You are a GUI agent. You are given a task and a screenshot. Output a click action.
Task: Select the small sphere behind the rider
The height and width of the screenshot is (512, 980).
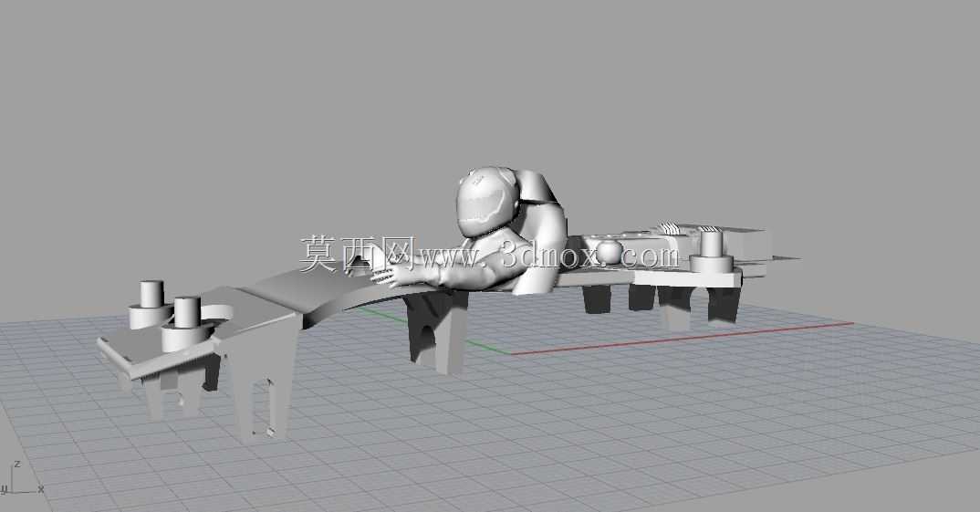coord(608,252)
